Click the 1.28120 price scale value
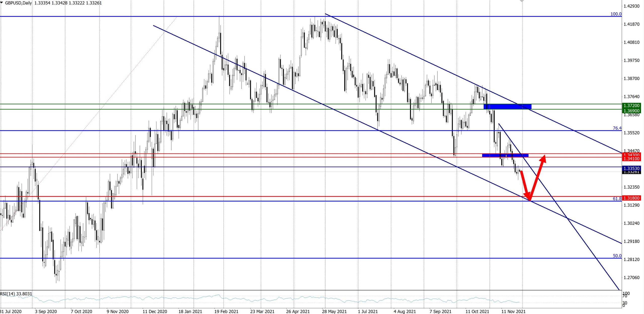The height and width of the screenshot is (314, 644). [631, 259]
